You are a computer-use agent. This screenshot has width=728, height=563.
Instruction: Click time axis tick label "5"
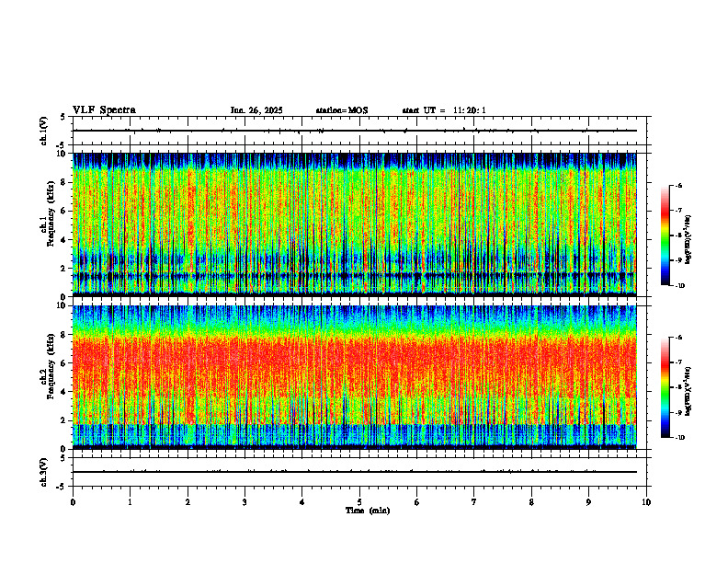[359, 502]
